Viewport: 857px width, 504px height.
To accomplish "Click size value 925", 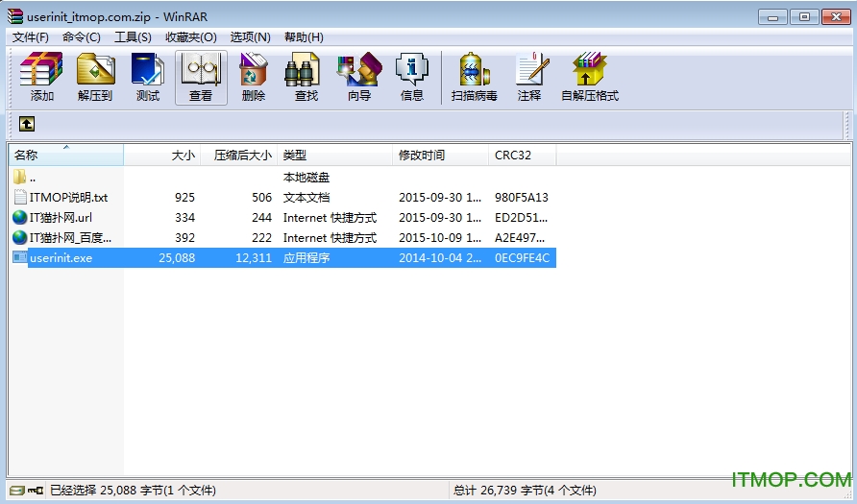I will pos(184,197).
